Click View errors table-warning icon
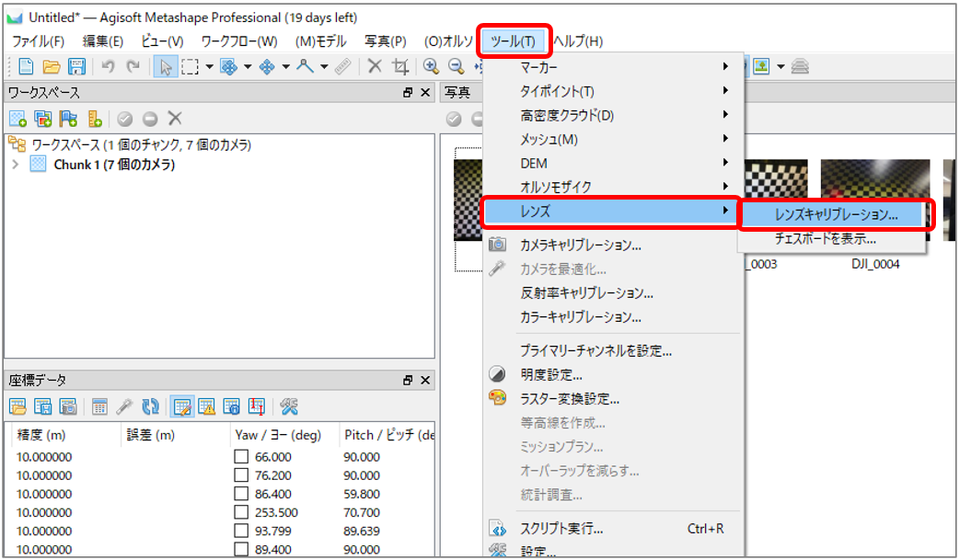This screenshot has height=560, width=959. pos(207,406)
